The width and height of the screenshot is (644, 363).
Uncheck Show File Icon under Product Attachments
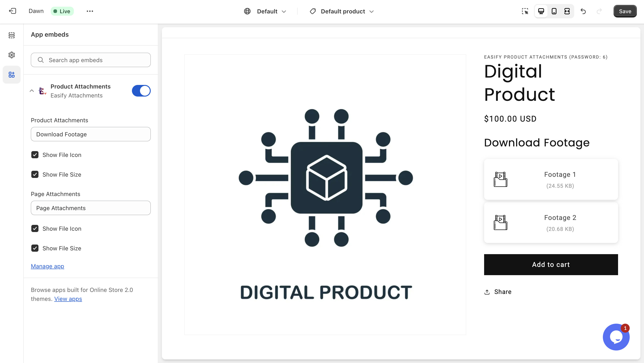click(x=35, y=155)
